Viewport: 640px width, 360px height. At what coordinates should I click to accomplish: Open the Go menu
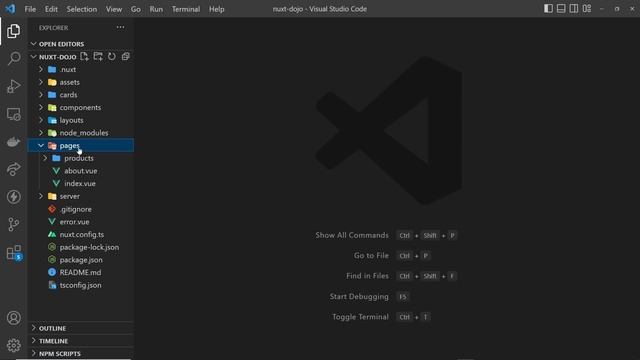coord(136,9)
